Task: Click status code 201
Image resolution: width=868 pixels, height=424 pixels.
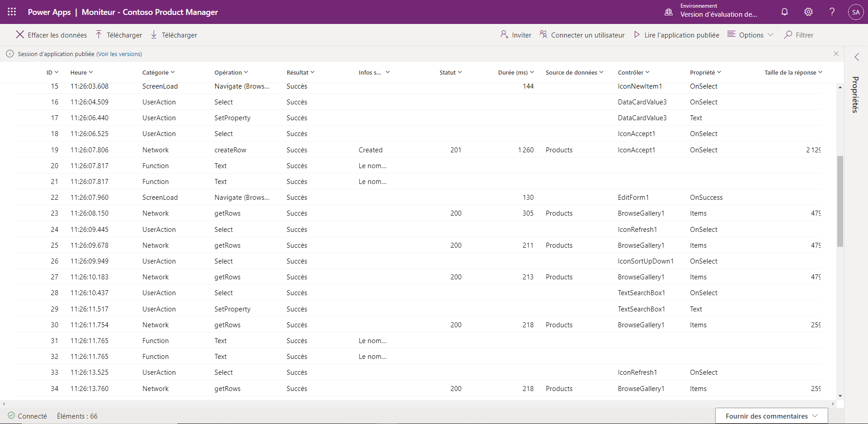Action: [456, 150]
